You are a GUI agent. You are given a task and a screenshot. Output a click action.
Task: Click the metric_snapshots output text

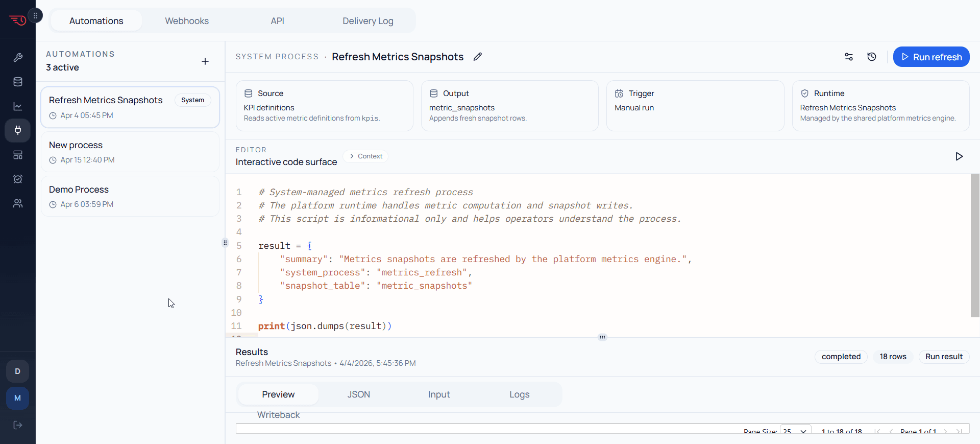[x=462, y=108]
